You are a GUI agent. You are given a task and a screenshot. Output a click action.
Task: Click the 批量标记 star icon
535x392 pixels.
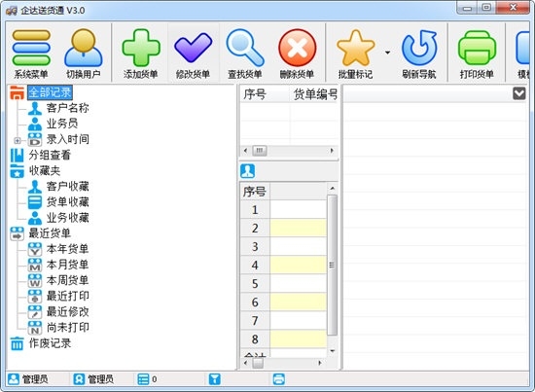355,48
